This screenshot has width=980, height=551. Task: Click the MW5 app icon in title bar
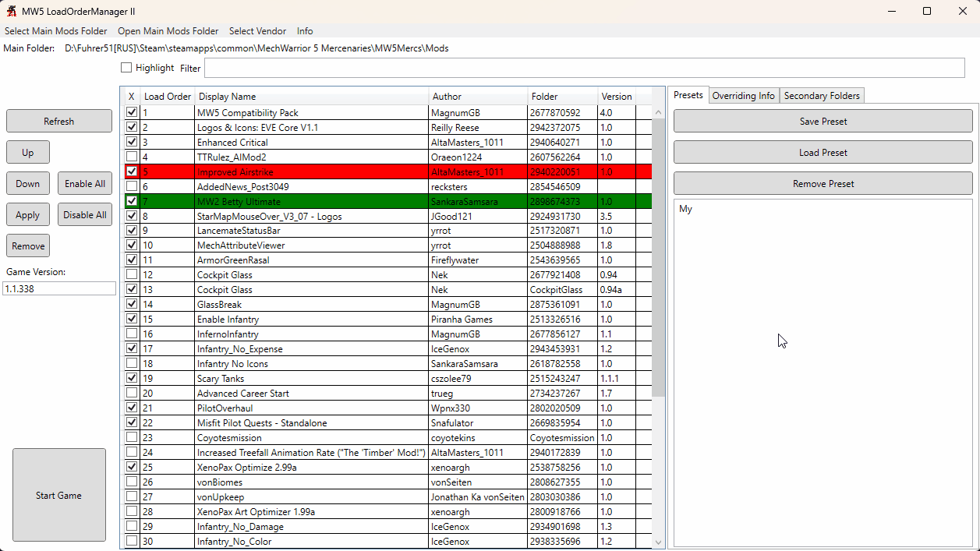click(11, 11)
